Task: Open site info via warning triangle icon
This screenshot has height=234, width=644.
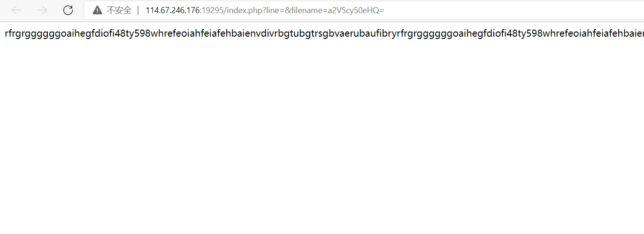Action: point(97,10)
